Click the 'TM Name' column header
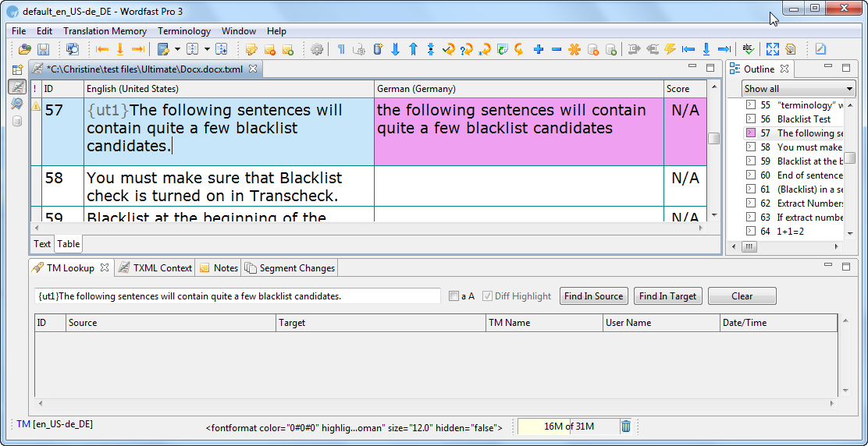Viewport: 868px width, 446px height. point(544,323)
